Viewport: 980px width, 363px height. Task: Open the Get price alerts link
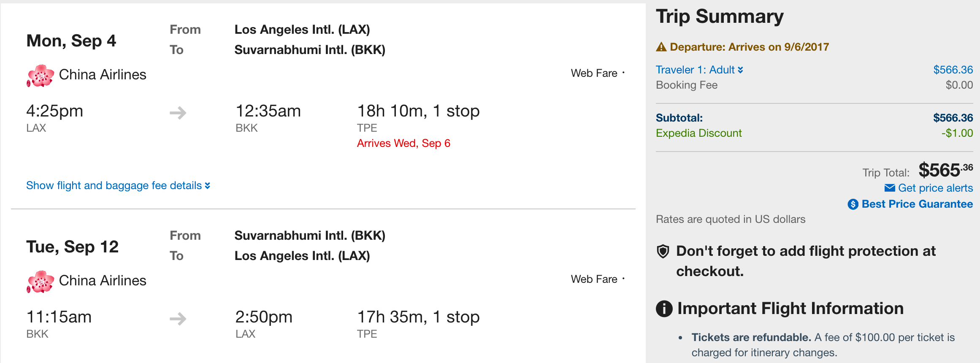pyautogui.click(x=935, y=188)
